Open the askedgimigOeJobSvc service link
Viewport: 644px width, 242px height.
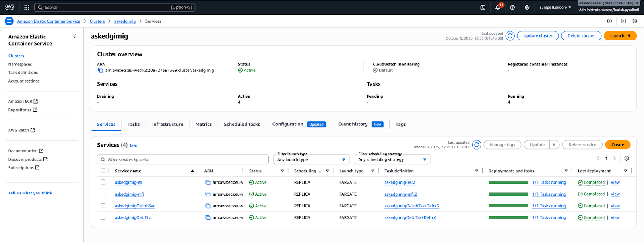pos(135,206)
